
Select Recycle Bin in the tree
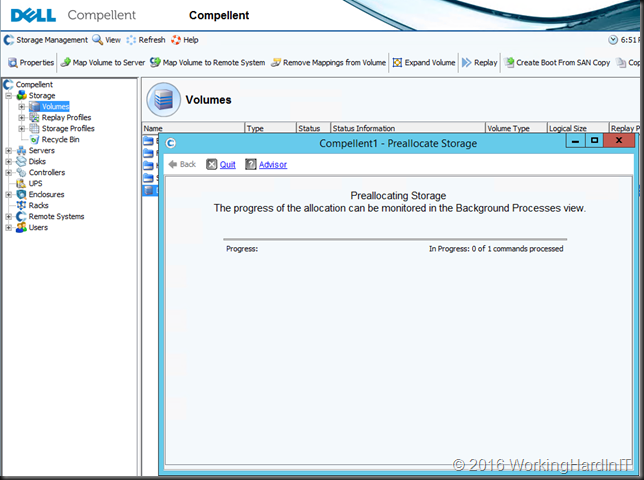[x=60, y=140]
